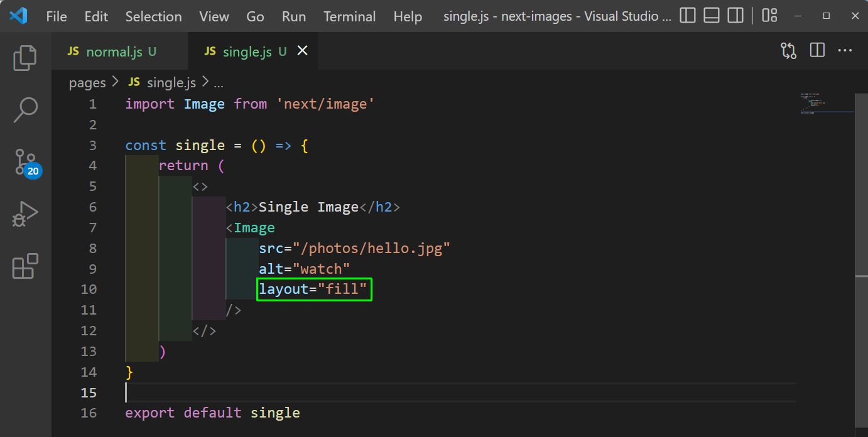The image size is (868, 437).
Task: Click the export default single line
Action: (x=212, y=413)
